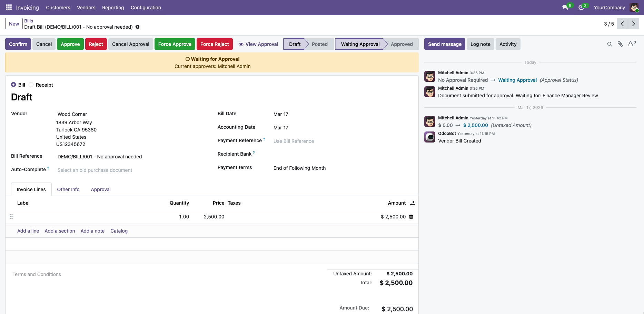Open the Payment terms dropdown field

click(x=341, y=168)
